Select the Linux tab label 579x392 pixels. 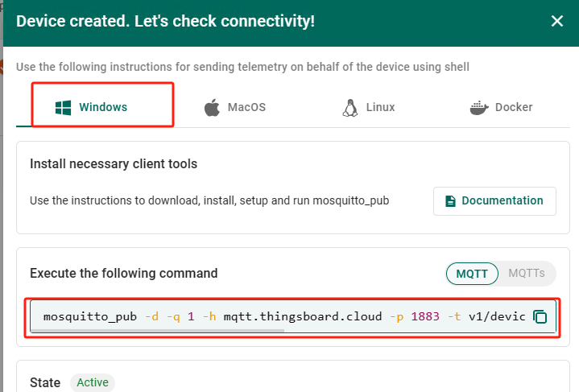pyautogui.click(x=380, y=107)
